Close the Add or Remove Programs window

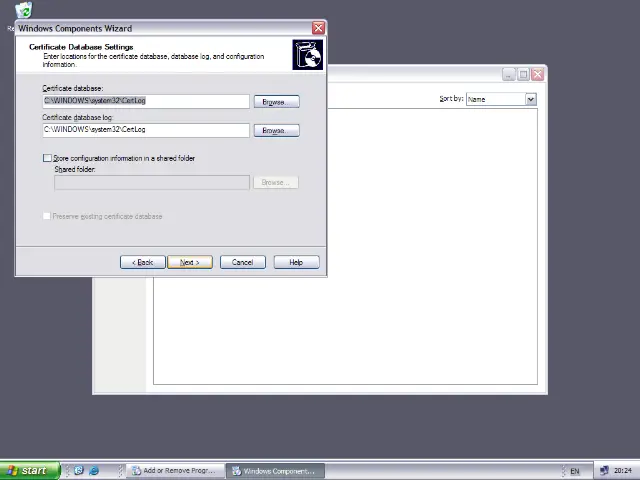pos(538,74)
